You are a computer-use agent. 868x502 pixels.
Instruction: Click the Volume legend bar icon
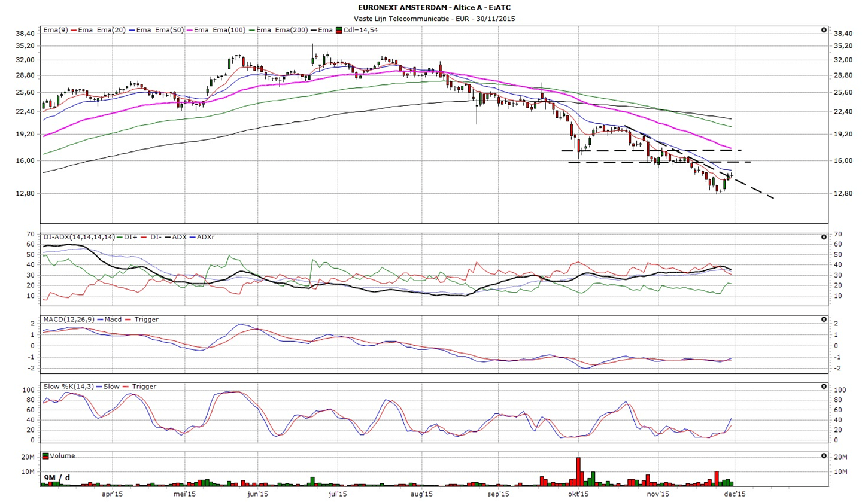pyautogui.click(x=46, y=456)
